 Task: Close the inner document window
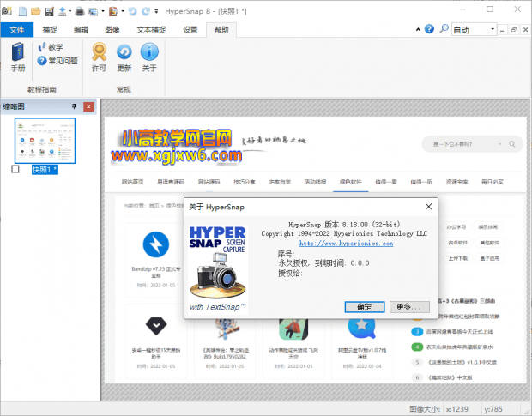(x=525, y=30)
